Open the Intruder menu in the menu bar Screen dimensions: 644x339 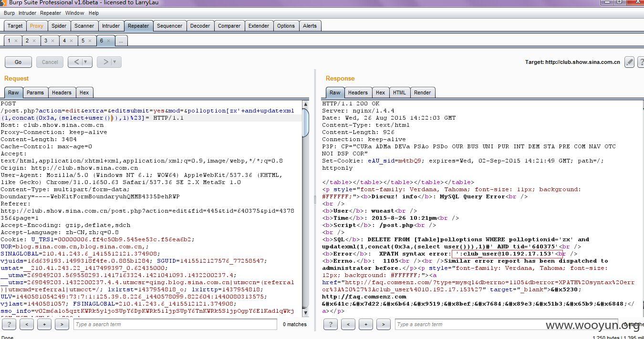(27, 13)
